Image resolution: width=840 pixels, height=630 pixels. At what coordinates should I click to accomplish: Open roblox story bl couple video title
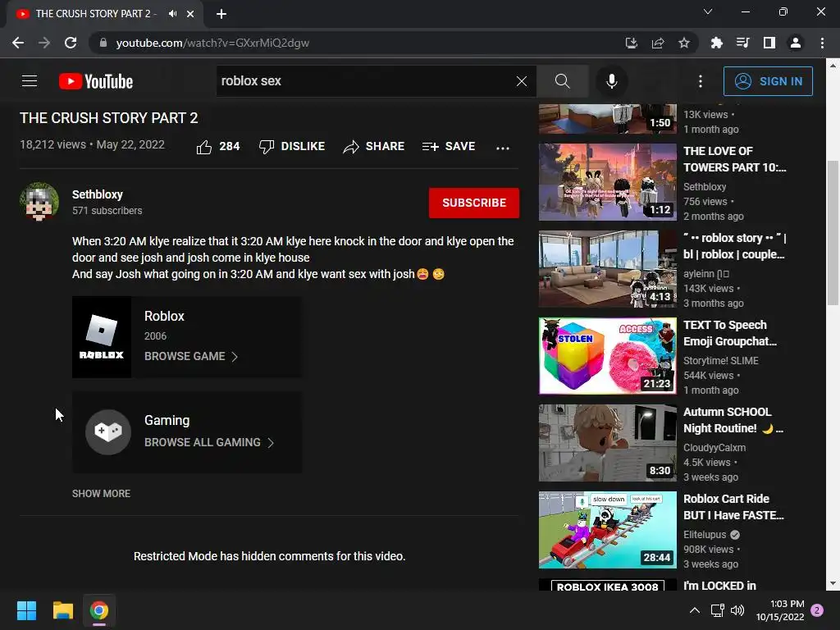point(734,246)
